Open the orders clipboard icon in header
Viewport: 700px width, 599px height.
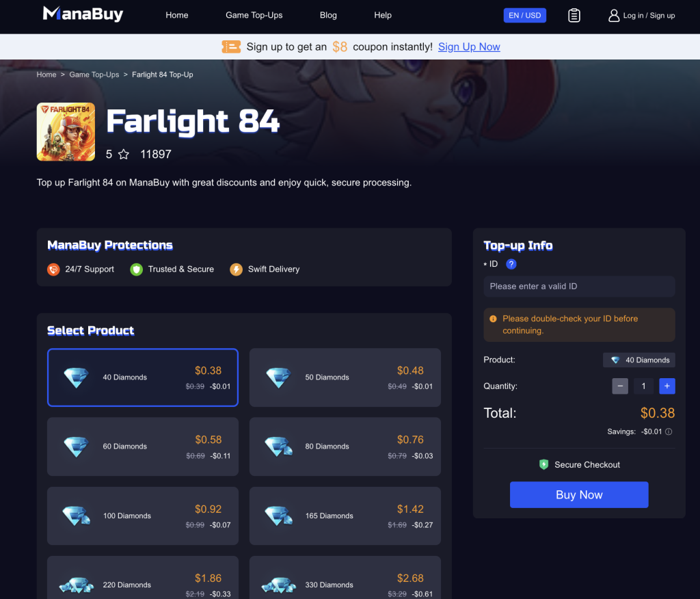574,16
